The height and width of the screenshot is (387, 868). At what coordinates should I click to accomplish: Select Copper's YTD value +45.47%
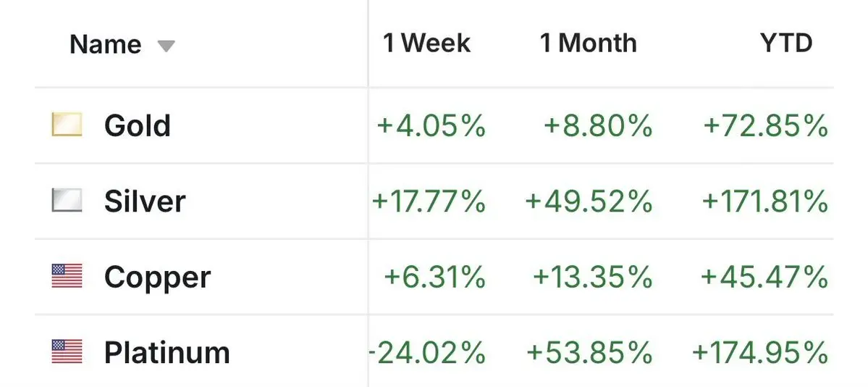(766, 278)
